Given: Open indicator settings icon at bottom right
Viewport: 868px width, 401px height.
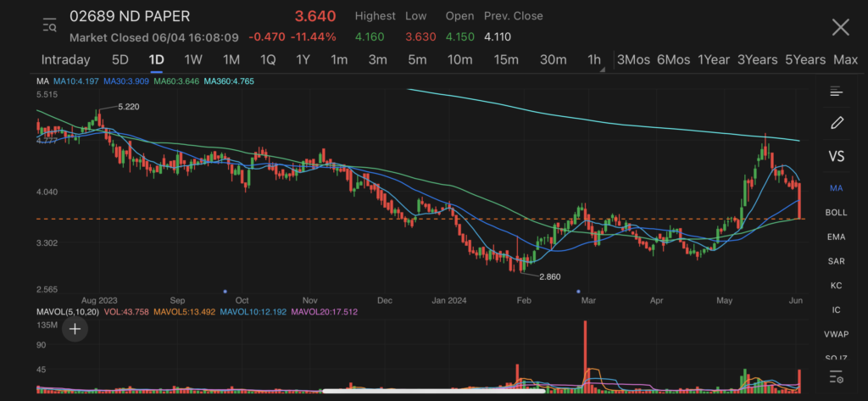Looking at the screenshot, I should point(837,377).
